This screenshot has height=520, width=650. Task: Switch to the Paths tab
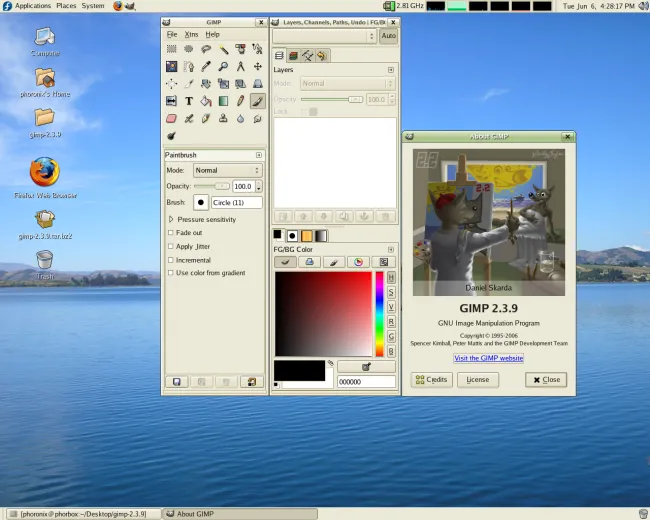[x=308, y=56]
